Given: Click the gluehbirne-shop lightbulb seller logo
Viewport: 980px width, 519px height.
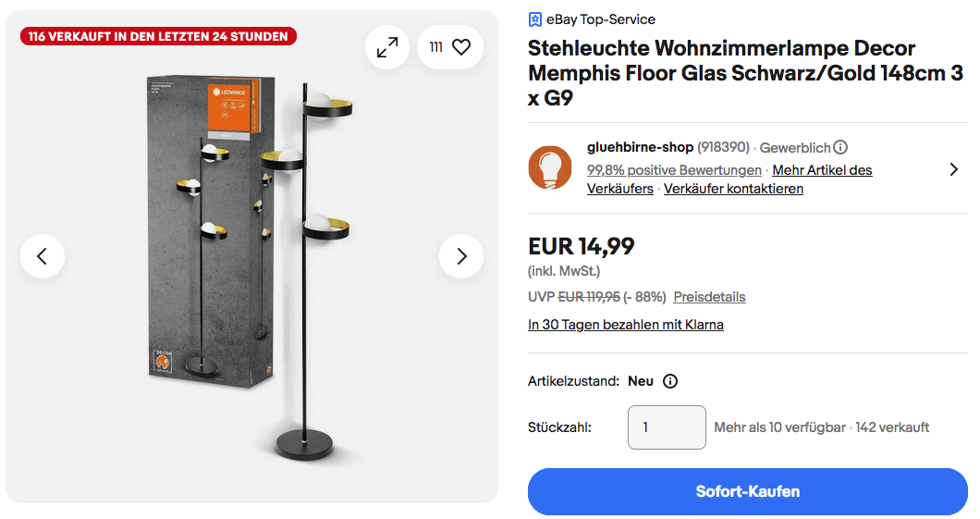Looking at the screenshot, I should pos(550,167).
